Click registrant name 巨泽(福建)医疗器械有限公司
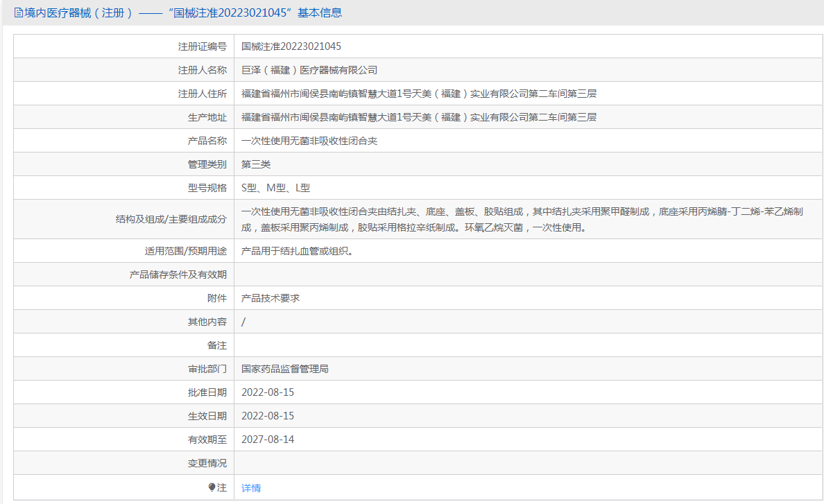This screenshot has height=504, width=824. click(x=309, y=70)
